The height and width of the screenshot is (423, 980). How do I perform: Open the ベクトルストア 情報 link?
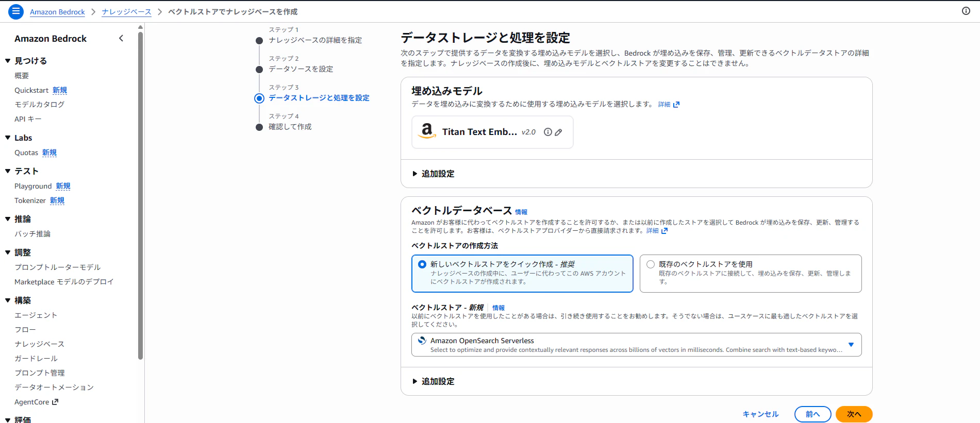(499, 308)
